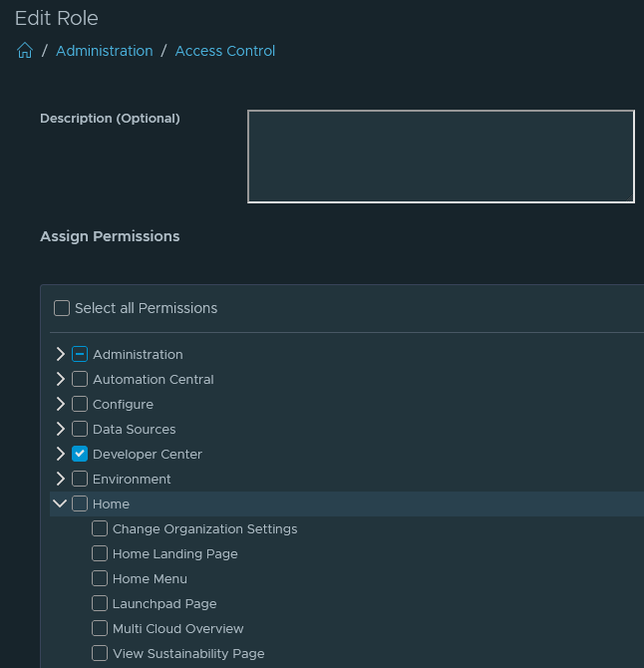The height and width of the screenshot is (668, 644).
Task: Check the Data Sources checkbox
Action: pos(80,429)
